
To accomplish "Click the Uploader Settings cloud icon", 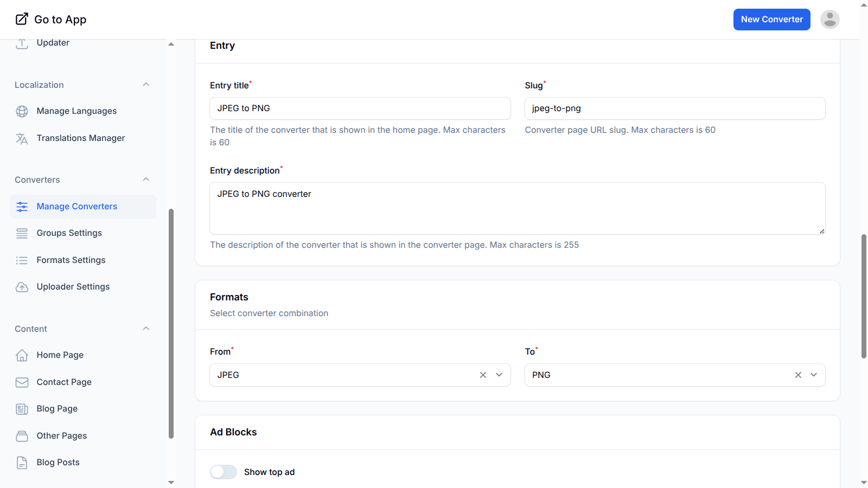I will point(22,287).
